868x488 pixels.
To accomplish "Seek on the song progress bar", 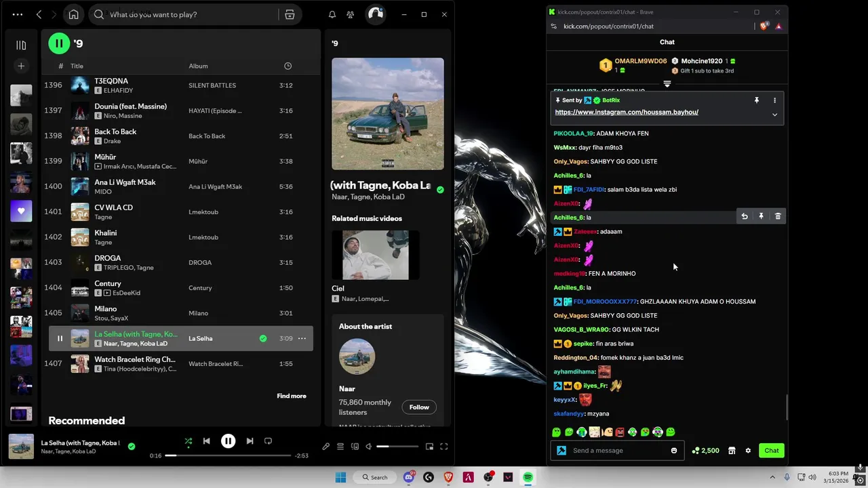I will pyautogui.click(x=228, y=455).
